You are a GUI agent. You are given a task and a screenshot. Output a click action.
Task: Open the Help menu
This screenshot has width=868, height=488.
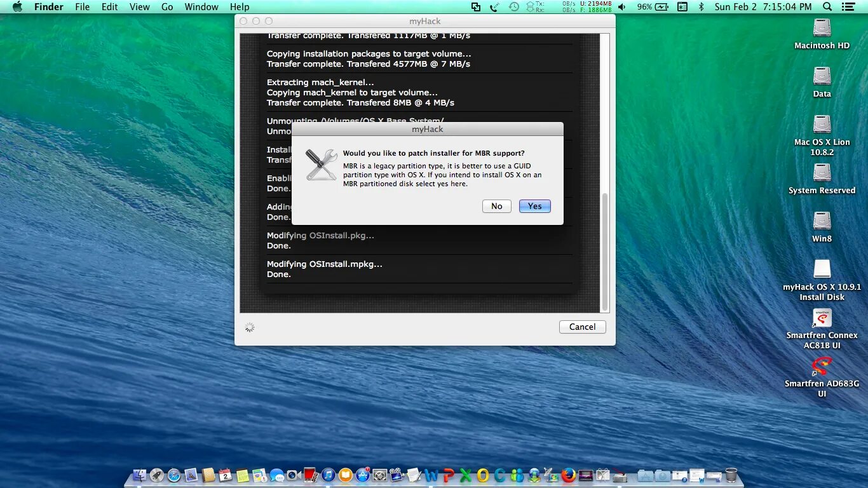pyautogui.click(x=240, y=6)
